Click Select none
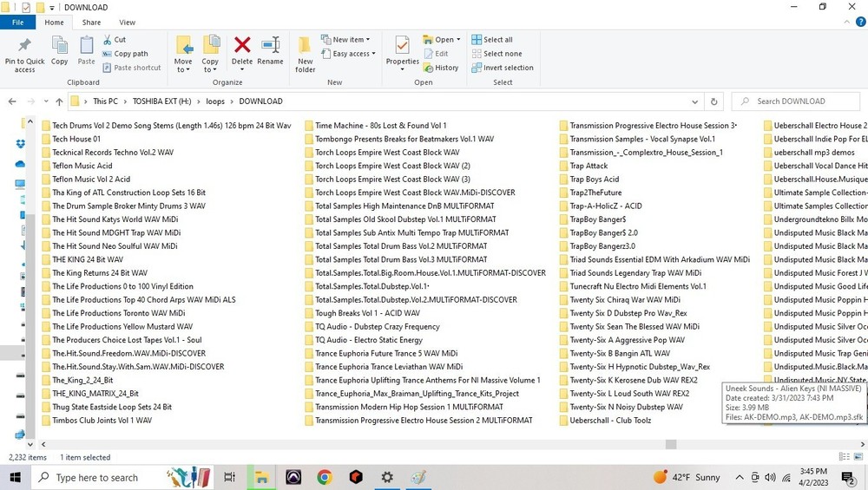The image size is (868, 490). pos(497,54)
